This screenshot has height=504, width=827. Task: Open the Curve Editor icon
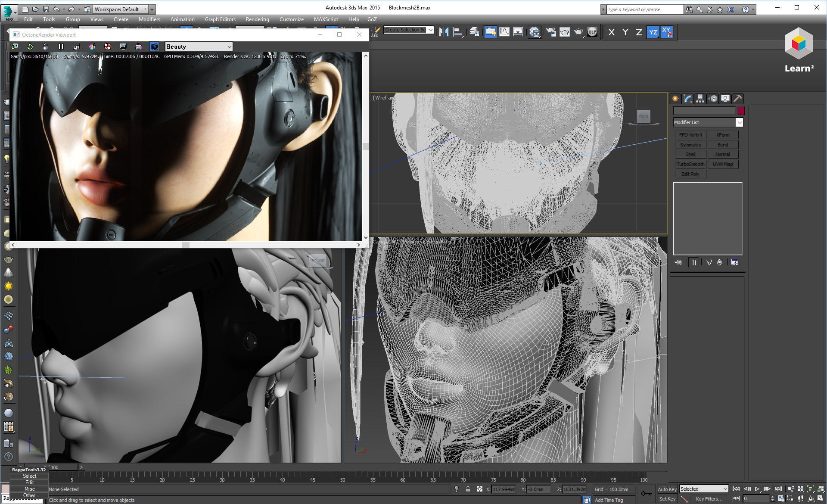pos(504,32)
